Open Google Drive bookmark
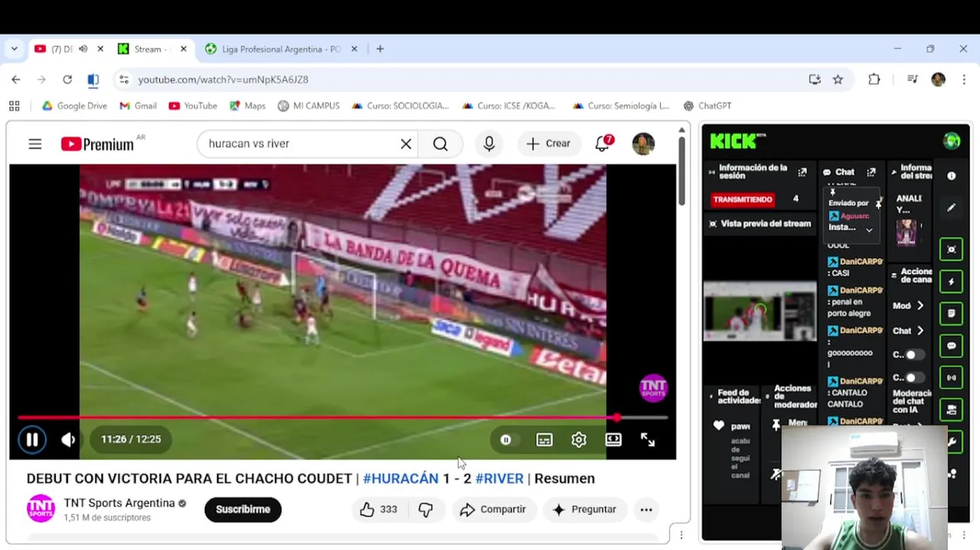 (74, 106)
